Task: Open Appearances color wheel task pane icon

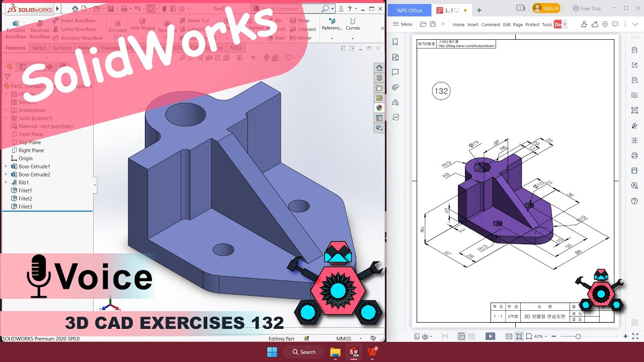Action: coord(379,108)
